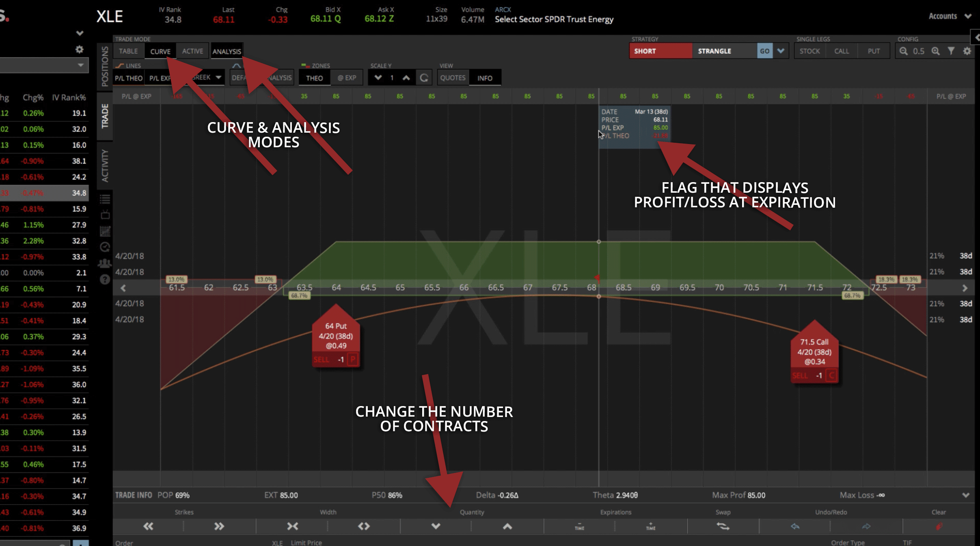Toggle the THEO zones button
Screen dimensions: 980x546
coord(314,78)
